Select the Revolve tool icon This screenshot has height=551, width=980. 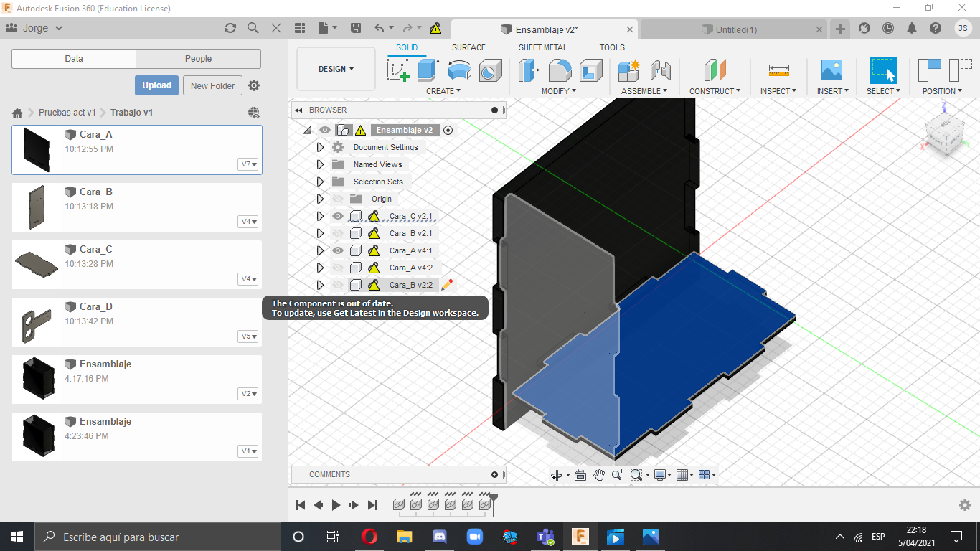tap(460, 70)
